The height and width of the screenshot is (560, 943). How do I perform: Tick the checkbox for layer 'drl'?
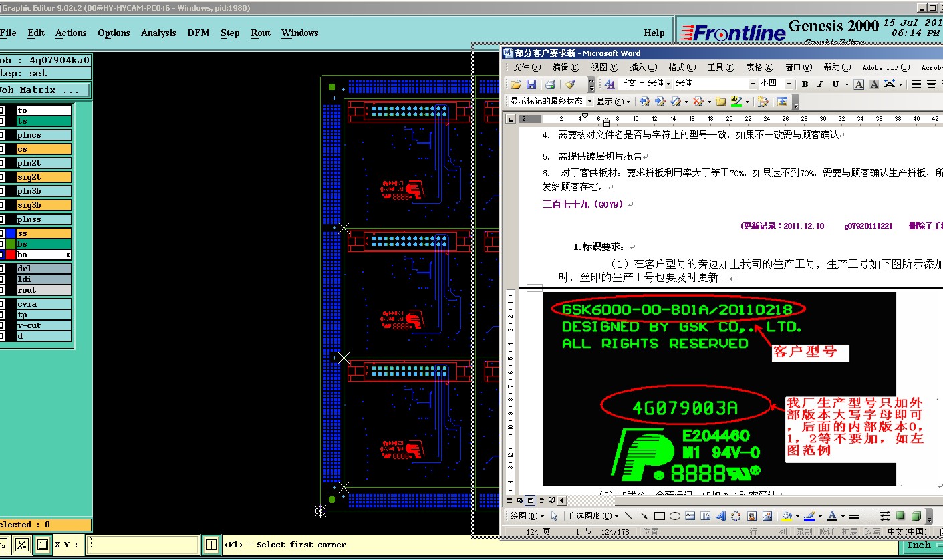(2, 269)
